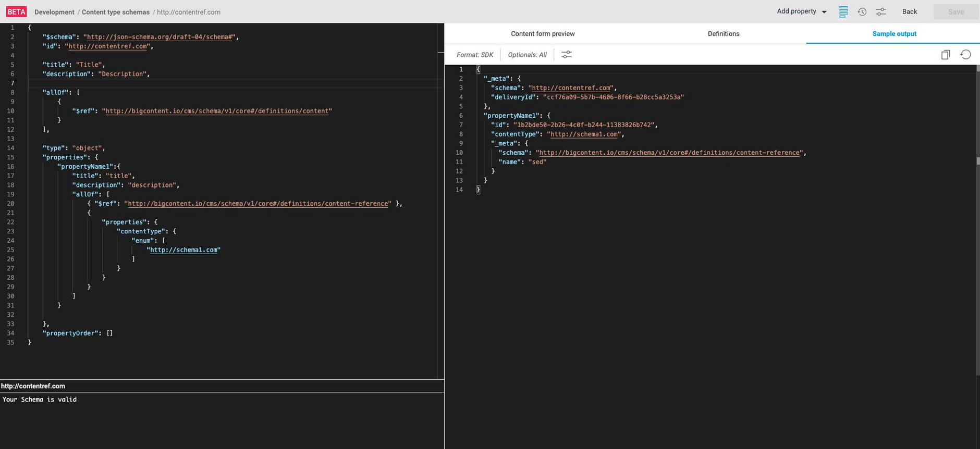Click the schema1.com enum URL in editor
Screen dimensions: 980x449
(x=183, y=250)
